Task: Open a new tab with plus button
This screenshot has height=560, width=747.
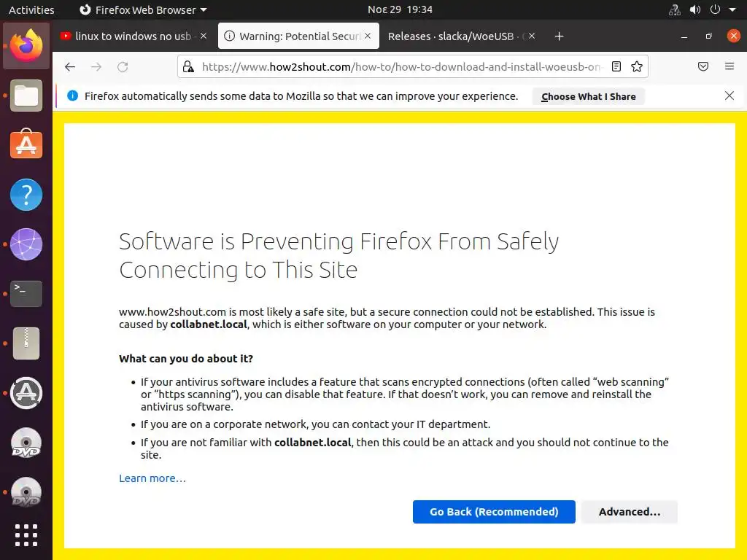Action: (559, 36)
